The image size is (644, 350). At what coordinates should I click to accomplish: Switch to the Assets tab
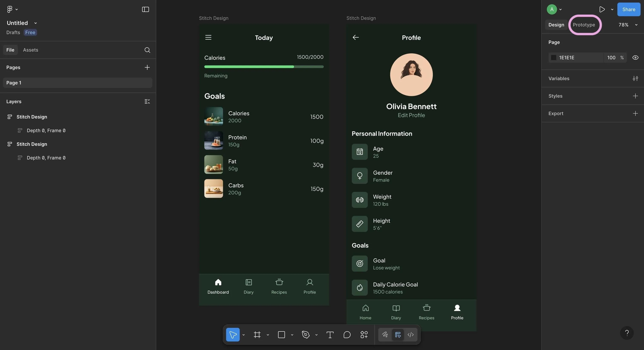pos(30,50)
